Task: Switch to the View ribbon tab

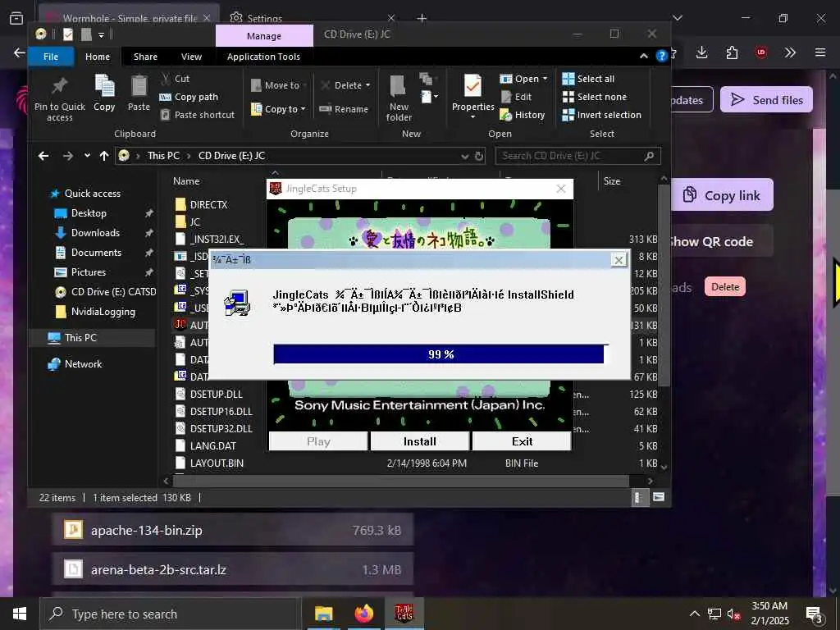Action: click(191, 57)
